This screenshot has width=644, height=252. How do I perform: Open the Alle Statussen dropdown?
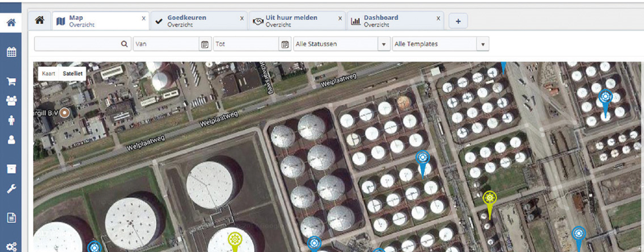point(341,44)
